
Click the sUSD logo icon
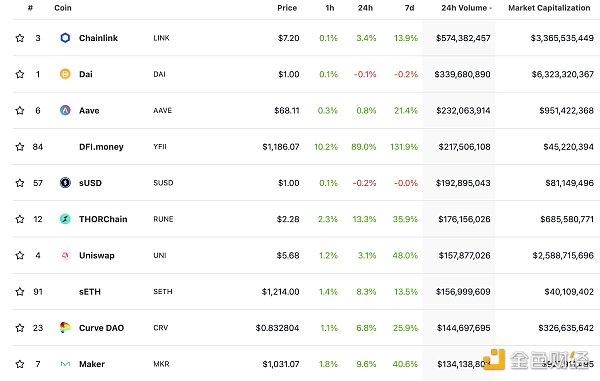click(x=65, y=183)
